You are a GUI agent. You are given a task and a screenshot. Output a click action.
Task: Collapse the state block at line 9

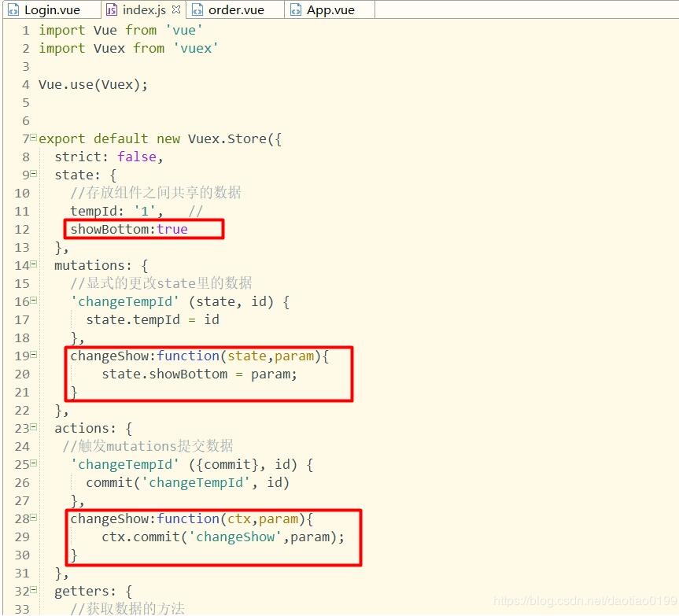pos(34,174)
